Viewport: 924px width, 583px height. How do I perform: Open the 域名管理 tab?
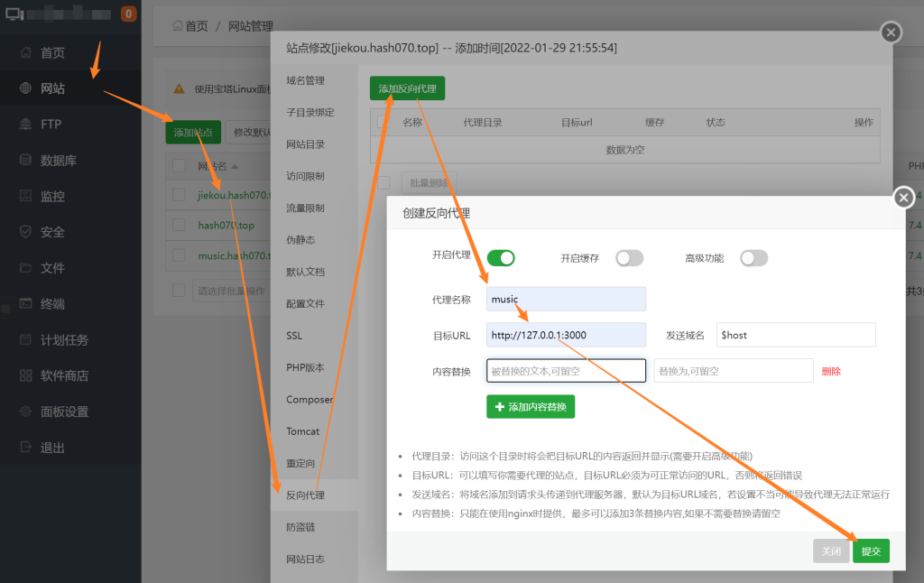click(x=314, y=80)
